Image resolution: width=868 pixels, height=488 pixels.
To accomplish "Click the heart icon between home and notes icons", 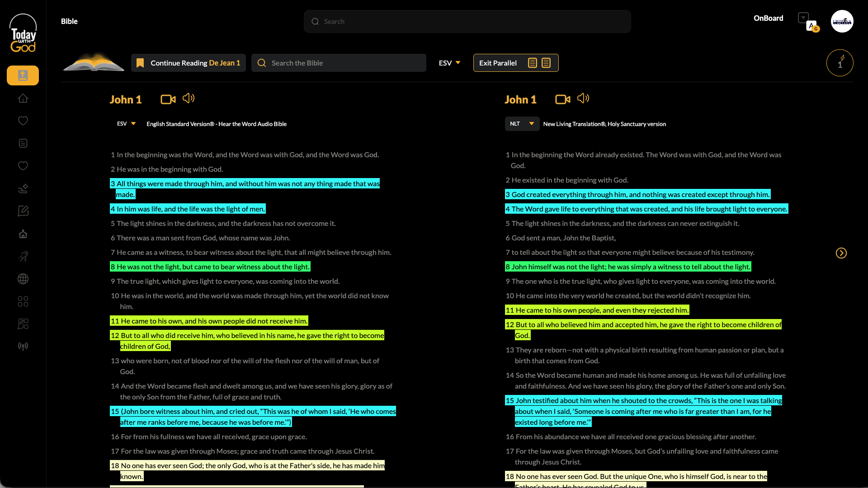I will 23,121.
